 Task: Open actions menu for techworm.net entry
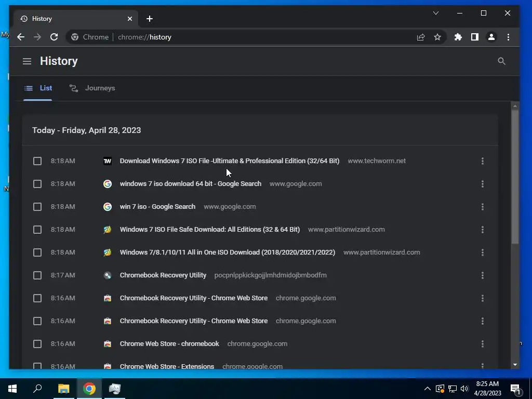[x=483, y=161]
